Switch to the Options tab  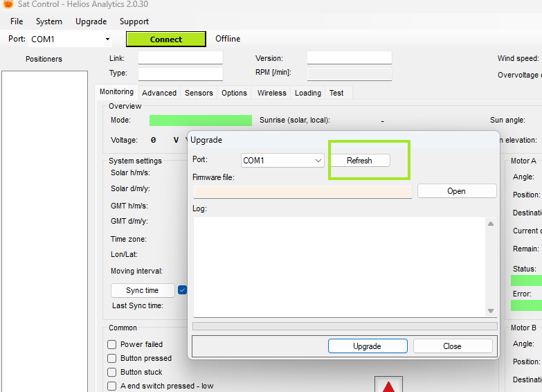pyautogui.click(x=235, y=93)
